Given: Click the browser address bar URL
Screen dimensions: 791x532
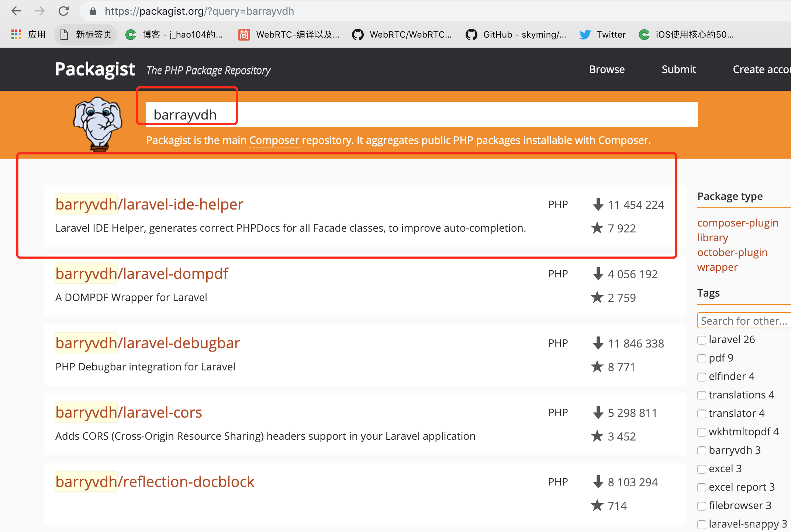Looking at the screenshot, I should pyautogui.click(x=199, y=11).
